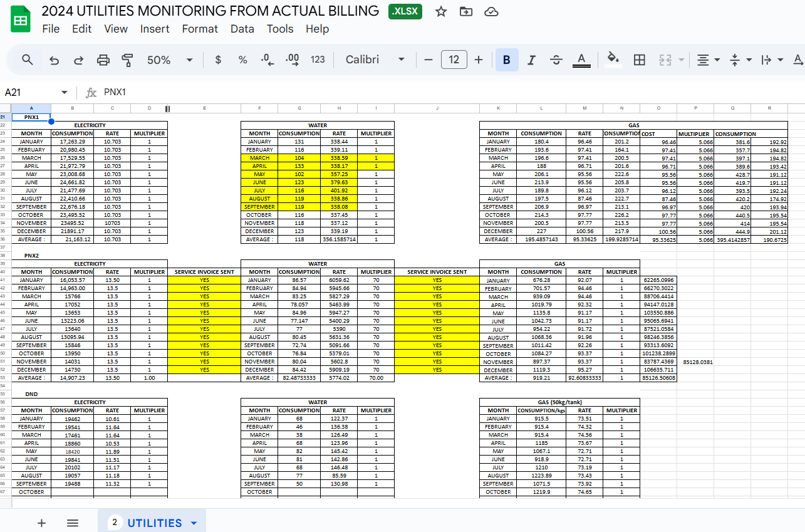Toggle italic formatting
This screenshot has height=532, width=805.
531,60
